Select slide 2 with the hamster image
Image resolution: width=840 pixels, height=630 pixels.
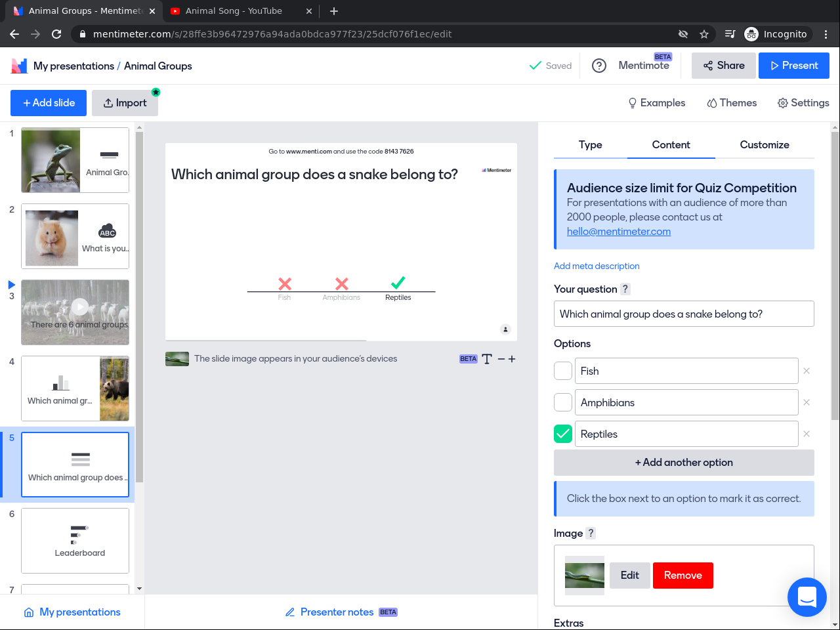pos(75,236)
